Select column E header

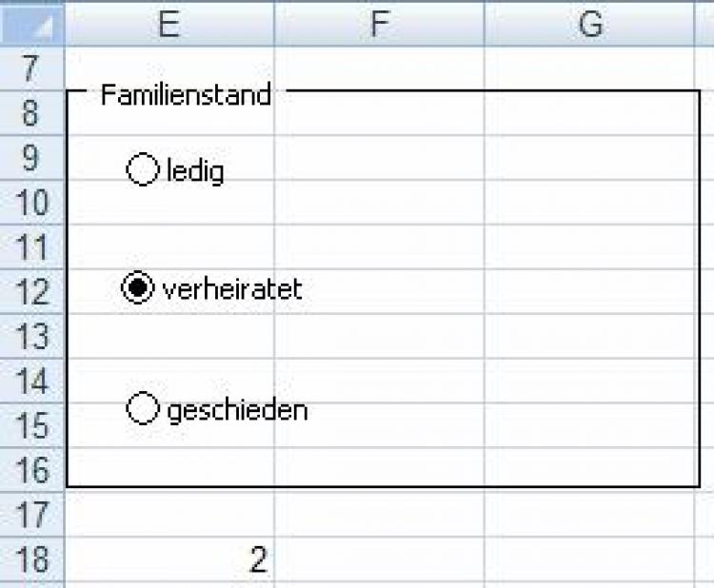tap(169, 24)
